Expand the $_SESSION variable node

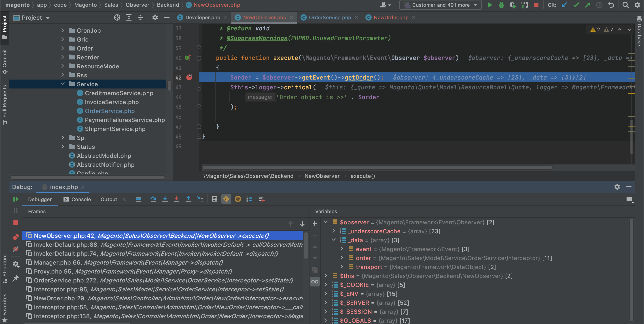click(x=326, y=311)
